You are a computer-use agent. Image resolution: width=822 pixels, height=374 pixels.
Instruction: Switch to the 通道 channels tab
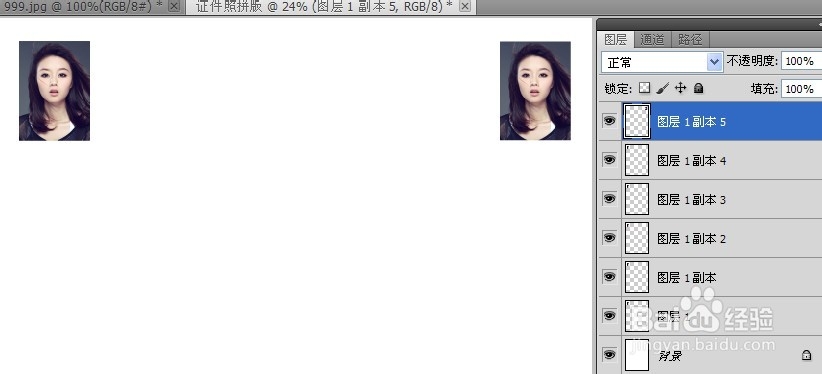pyautogui.click(x=652, y=39)
